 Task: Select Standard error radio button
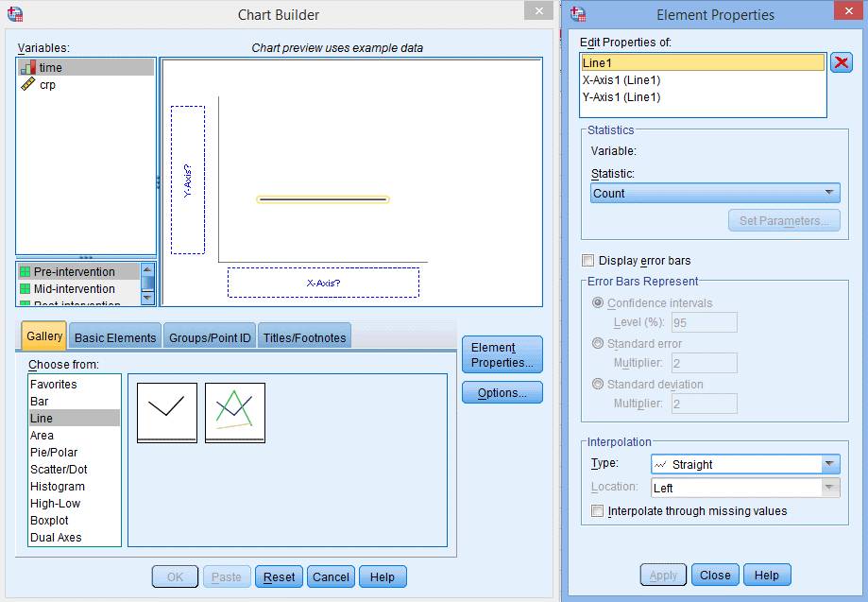tap(598, 343)
